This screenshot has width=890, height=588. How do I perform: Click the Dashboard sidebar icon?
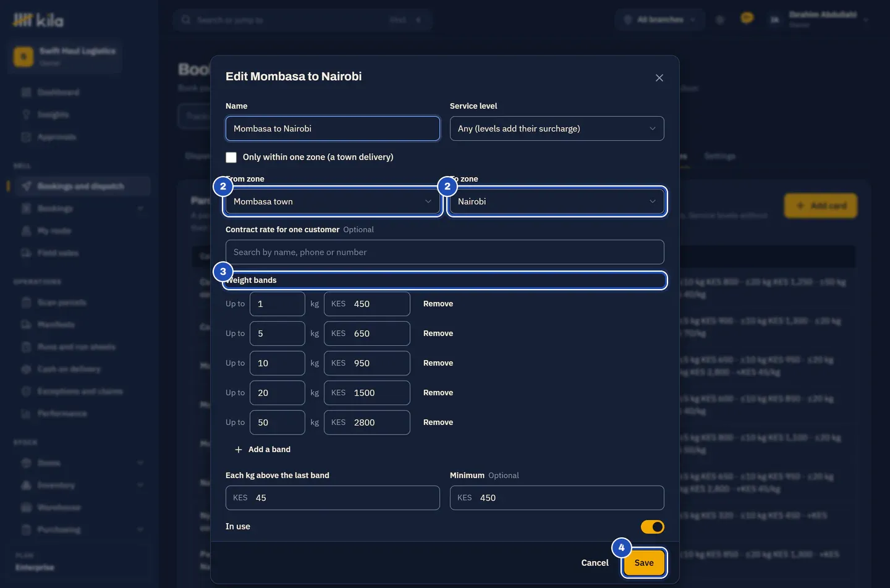pyautogui.click(x=26, y=92)
